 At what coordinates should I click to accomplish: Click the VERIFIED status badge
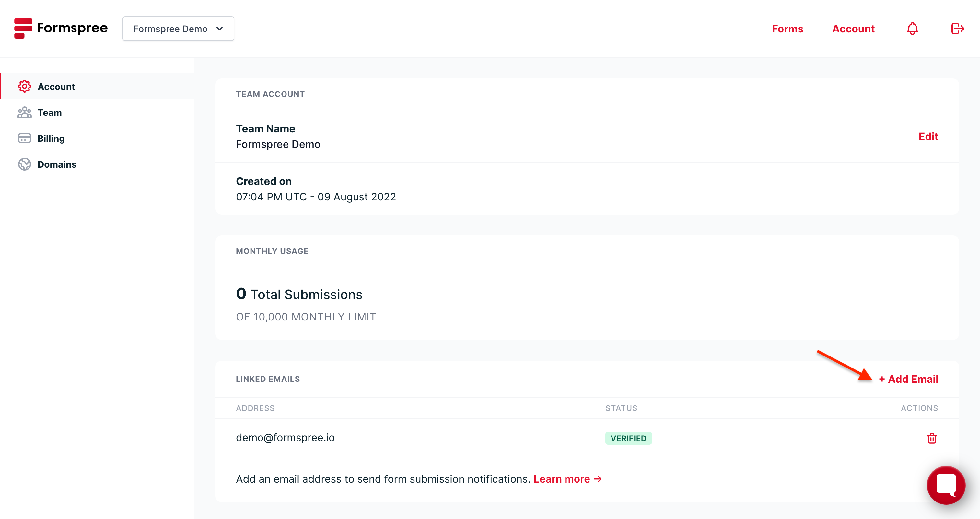628,438
